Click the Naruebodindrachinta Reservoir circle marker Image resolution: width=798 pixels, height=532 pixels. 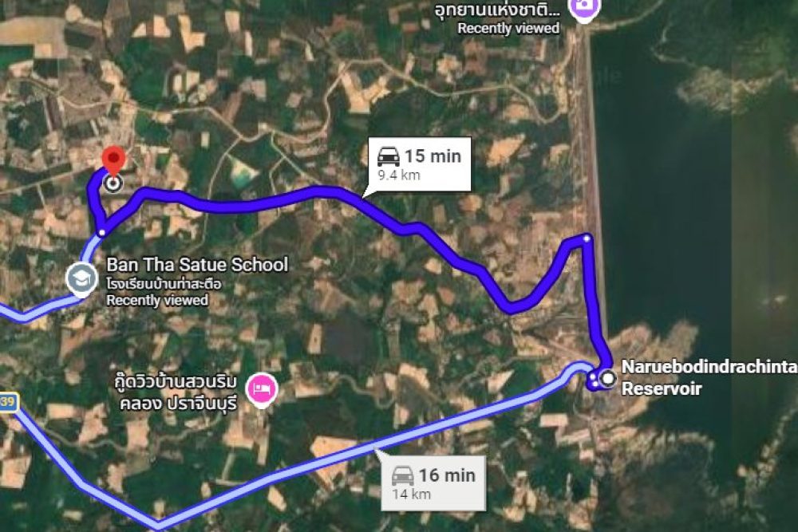click(607, 378)
